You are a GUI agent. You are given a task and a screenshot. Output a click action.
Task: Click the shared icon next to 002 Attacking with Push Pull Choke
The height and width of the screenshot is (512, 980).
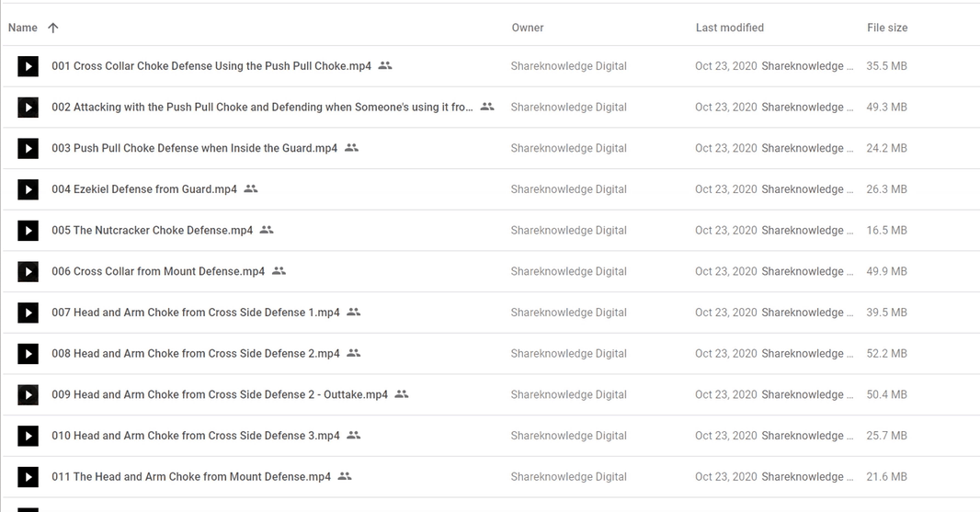[x=487, y=107]
